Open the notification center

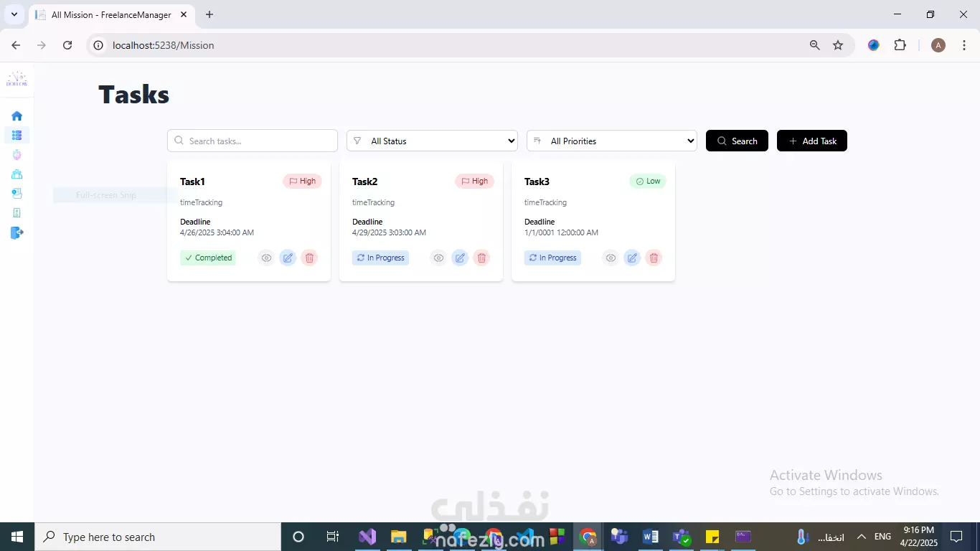point(956,537)
